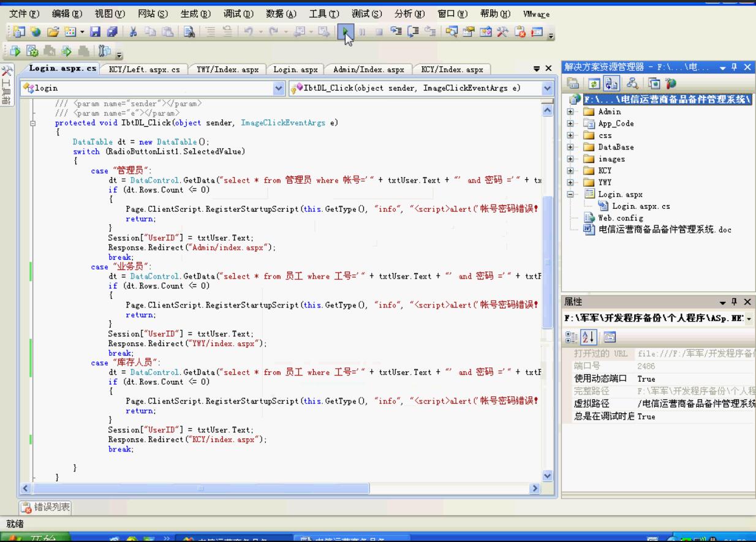The width and height of the screenshot is (756, 542).
Task: Open the login class dropdown
Action: tap(279, 88)
